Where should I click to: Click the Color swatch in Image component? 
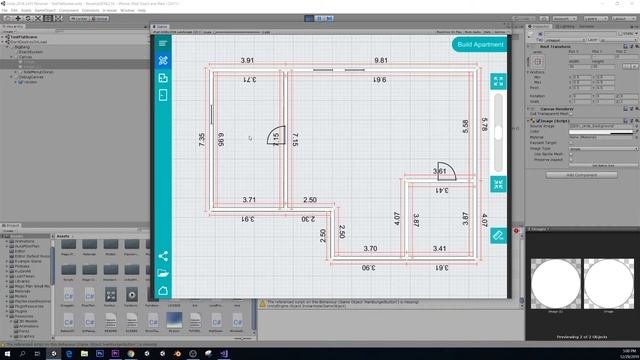pyautogui.click(x=600, y=131)
